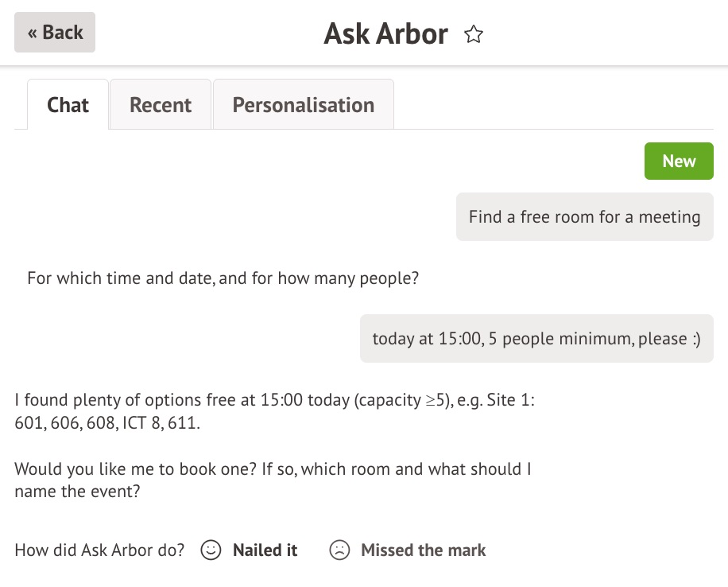Click the smiley face feedback icon
This screenshot has width=728, height=587.
pos(211,550)
